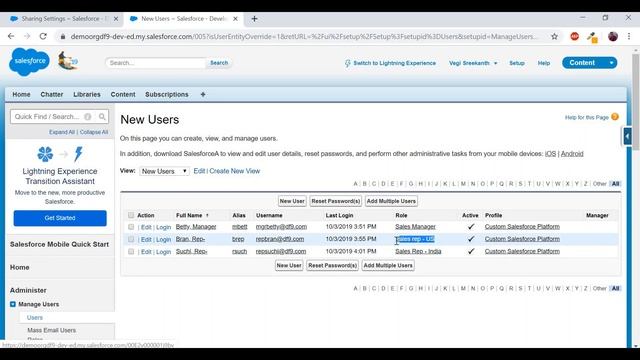Open the Help link in header
The height and width of the screenshot is (360, 640).
pyautogui.click(x=544, y=63)
